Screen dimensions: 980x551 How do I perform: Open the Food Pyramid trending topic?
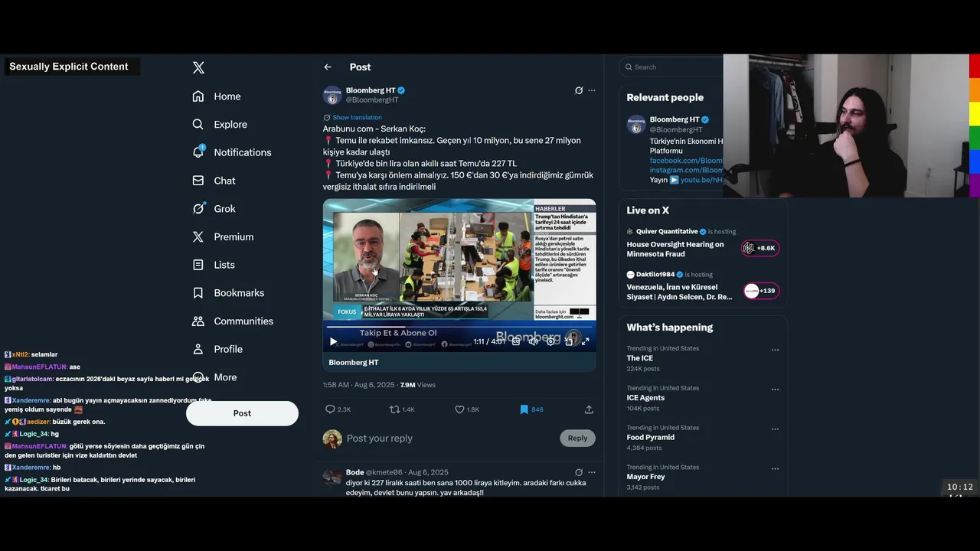pyautogui.click(x=650, y=438)
